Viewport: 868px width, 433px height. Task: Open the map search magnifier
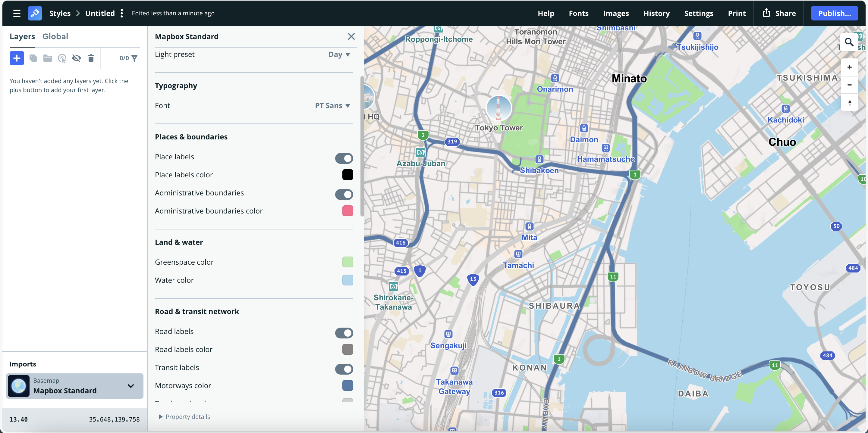pyautogui.click(x=849, y=42)
